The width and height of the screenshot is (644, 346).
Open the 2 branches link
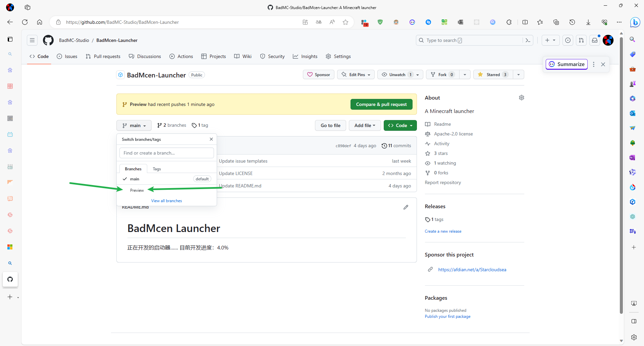coord(172,125)
